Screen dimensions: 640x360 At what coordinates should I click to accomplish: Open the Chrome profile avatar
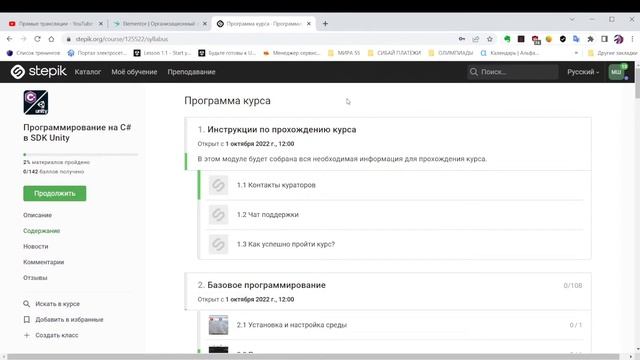(x=618, y=39)
